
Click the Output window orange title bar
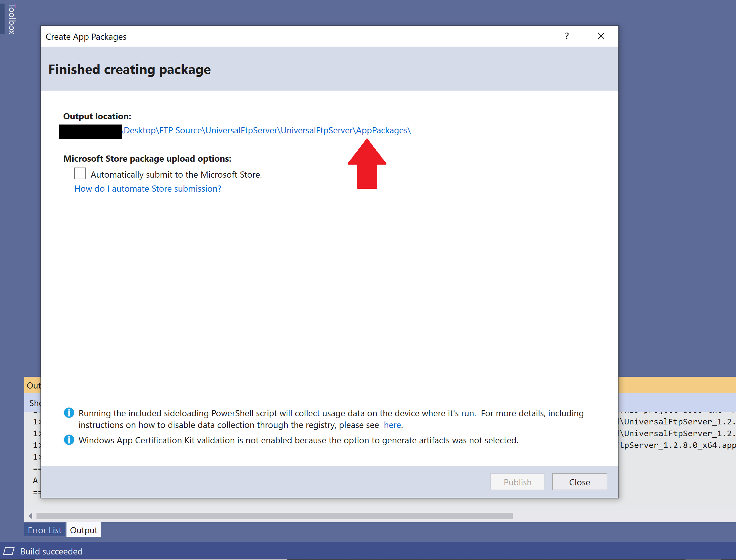[x=676, y=385]
